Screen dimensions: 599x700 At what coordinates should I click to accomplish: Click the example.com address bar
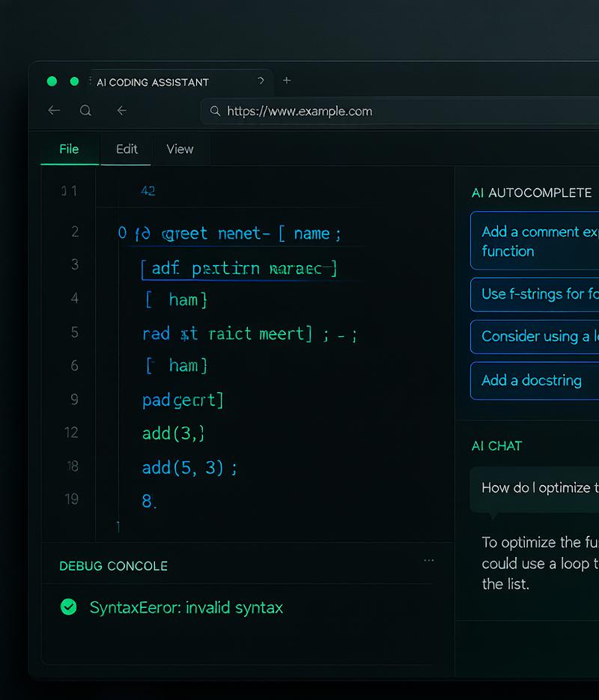coord(400,111)
